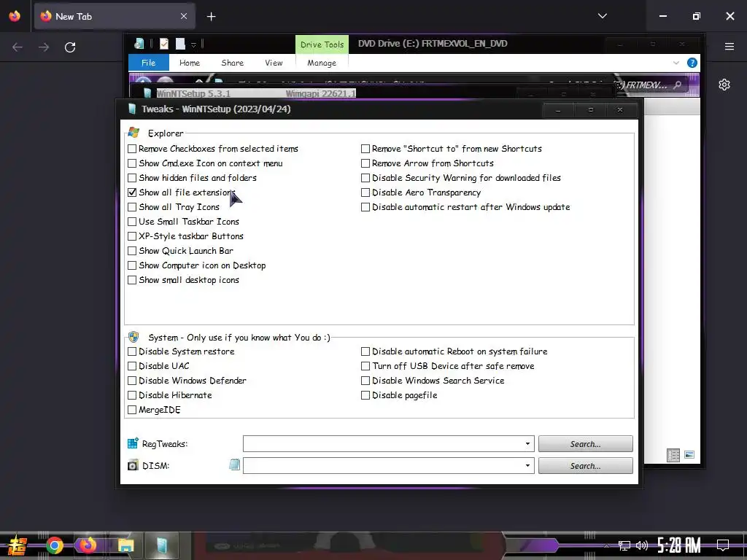Click the WinNTSetup taskbar icon
The width and height of the screenshot is (747, 560).
(161, 545)
